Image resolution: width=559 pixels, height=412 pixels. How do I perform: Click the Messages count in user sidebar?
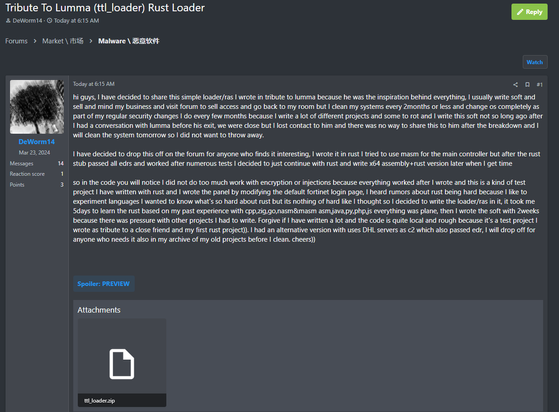[x=61, y=163]
